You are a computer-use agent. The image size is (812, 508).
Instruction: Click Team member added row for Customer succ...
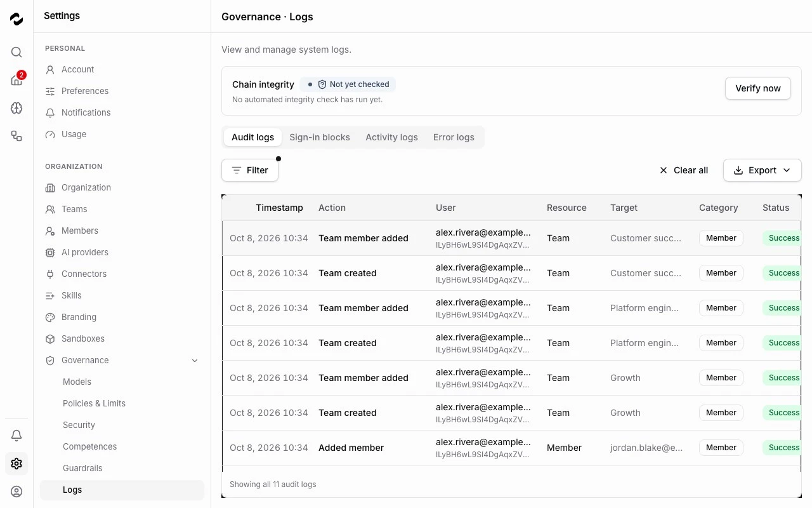(x=511, y=238)
